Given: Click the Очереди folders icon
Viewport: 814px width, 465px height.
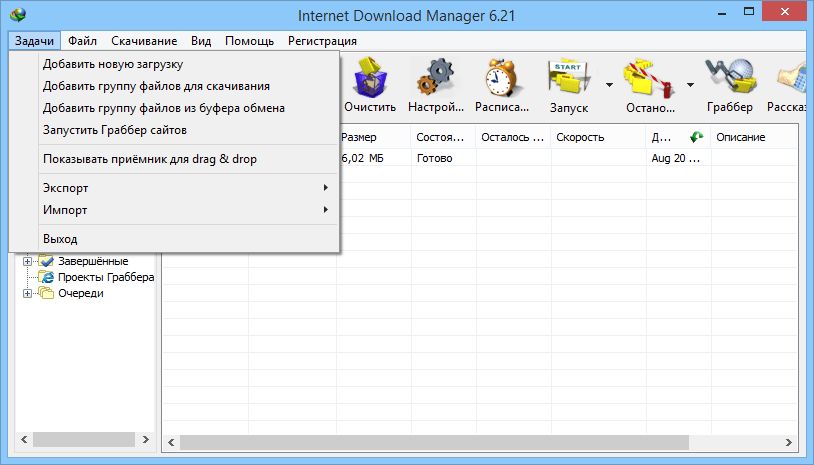Looking at the screenshot, I should [46, 293].
